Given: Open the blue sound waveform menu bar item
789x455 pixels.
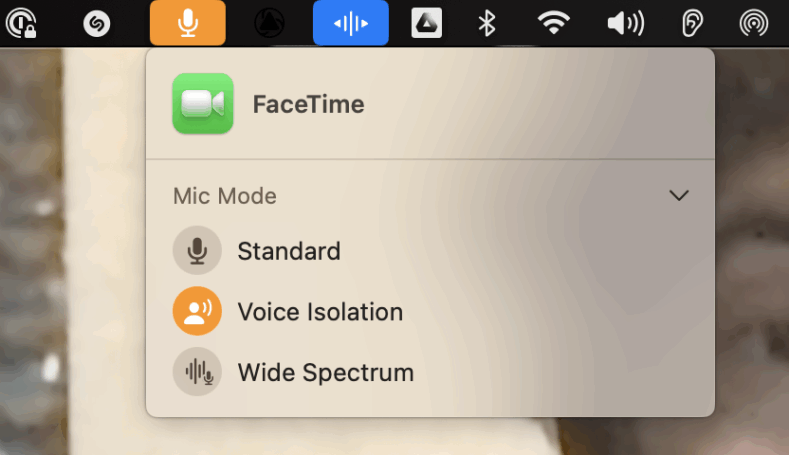Looking at the screenshot, I should tap(351, 23).
